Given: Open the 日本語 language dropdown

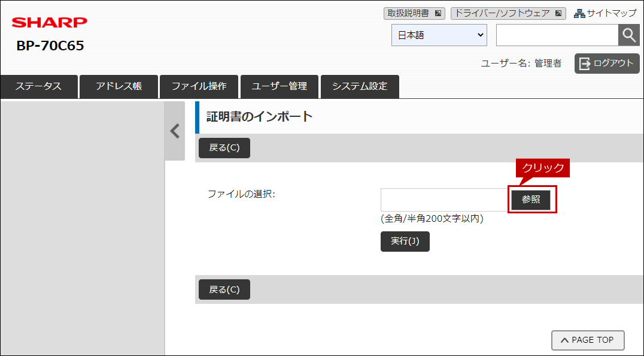Looking at the screenshot, I should 439,35.
